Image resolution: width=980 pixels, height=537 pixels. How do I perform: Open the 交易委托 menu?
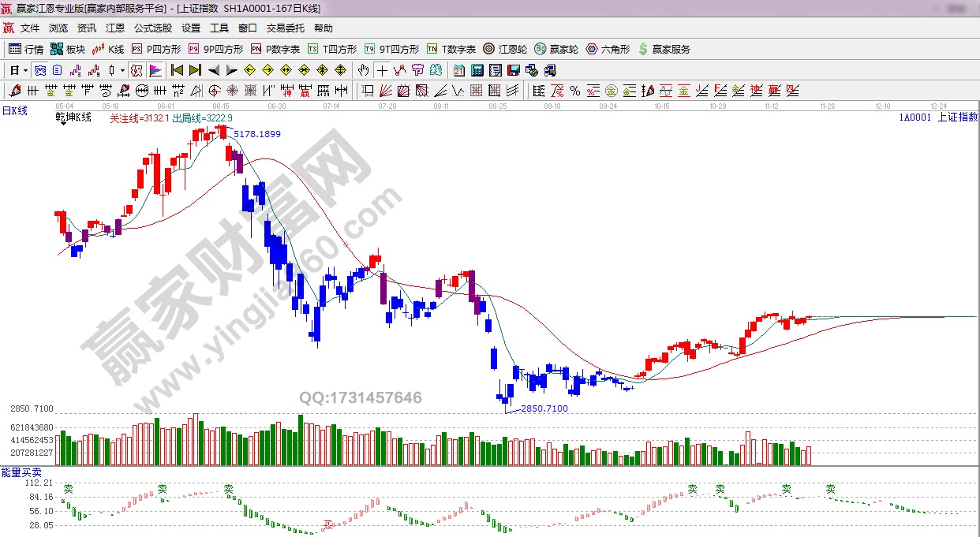tap(285, 28)
